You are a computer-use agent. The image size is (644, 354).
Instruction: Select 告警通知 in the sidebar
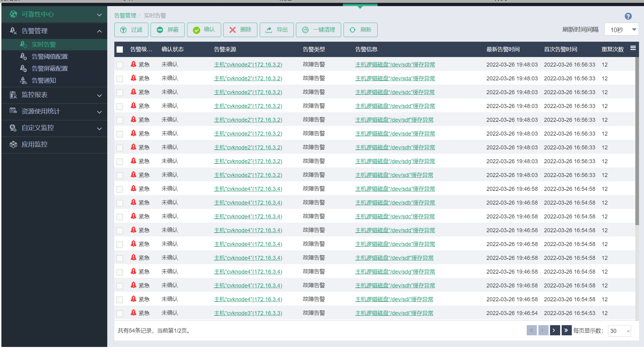coord(44,81)
